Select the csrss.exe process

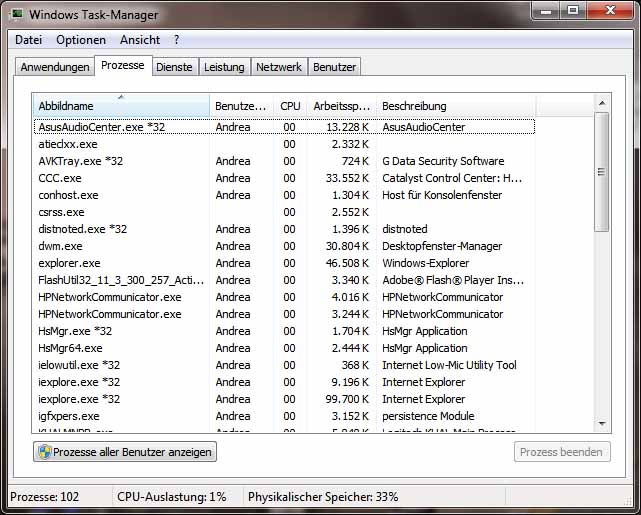coord(284,212)
